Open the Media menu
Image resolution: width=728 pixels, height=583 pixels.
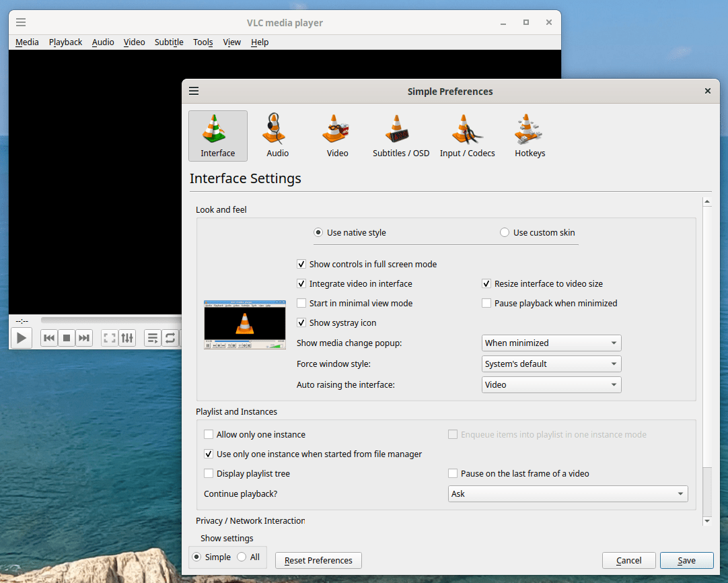tap(27, 42)
